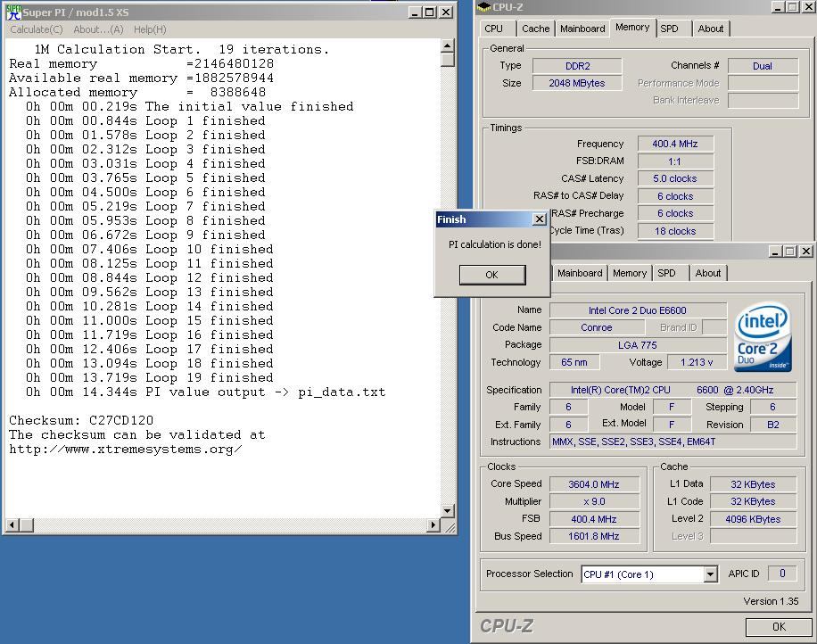Click the Specification field Intel(R) Core(TM)2 CPU

(x=673, y=391)
